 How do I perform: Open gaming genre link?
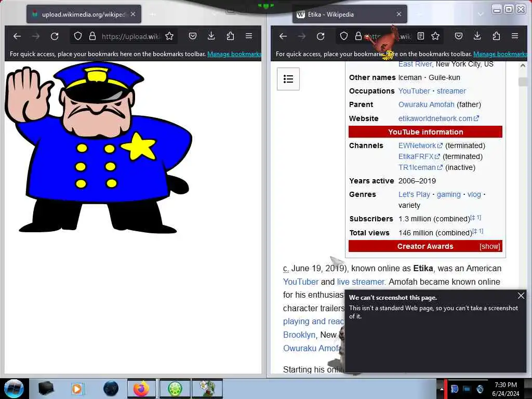[448, 194]
